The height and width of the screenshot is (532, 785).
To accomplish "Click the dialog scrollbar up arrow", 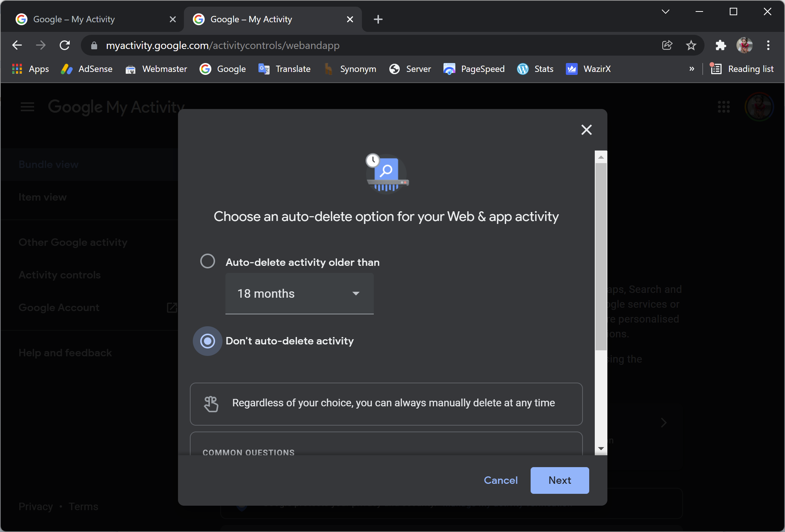I will (601, 157).
